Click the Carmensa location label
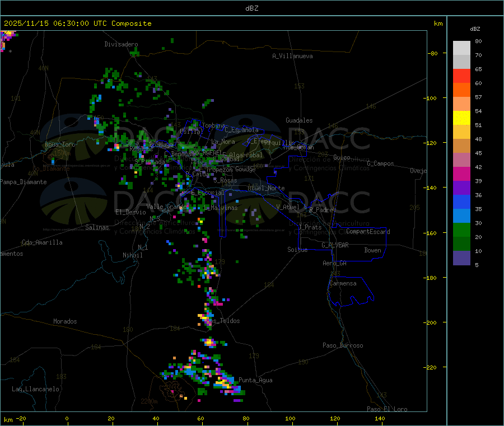Image resolution: width=504 pixels, height=426 pixels. pos(343,283)
